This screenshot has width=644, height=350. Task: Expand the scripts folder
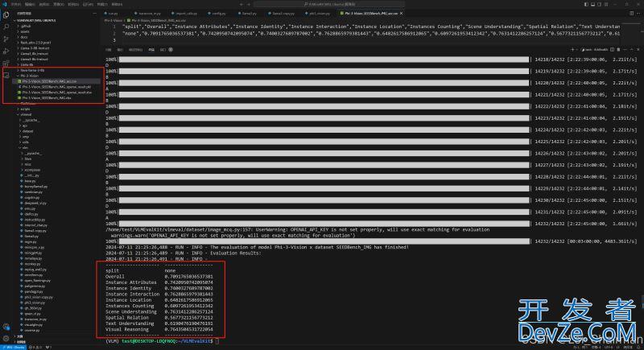pos(26,109)
